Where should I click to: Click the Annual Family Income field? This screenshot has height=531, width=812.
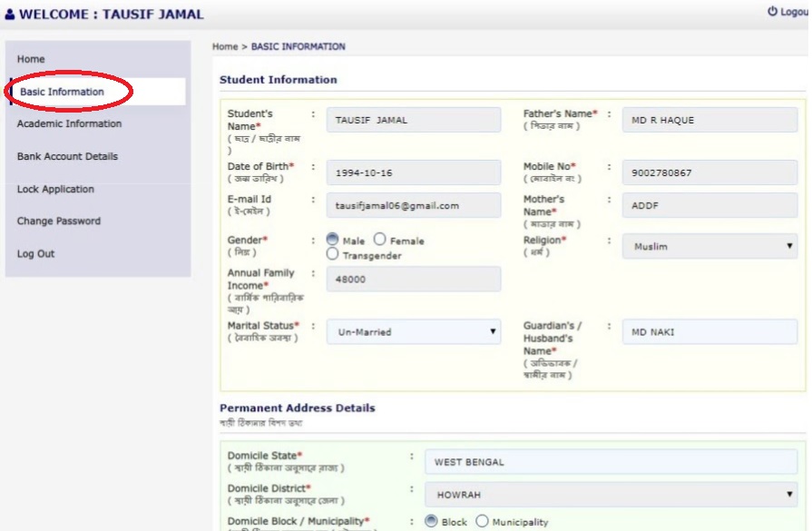pos(413,279)
